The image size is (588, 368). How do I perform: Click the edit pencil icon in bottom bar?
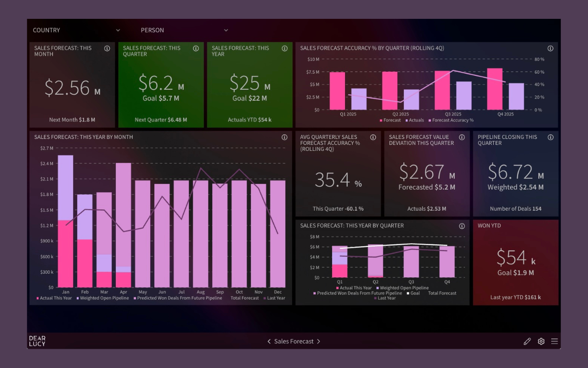(x=527, y=341)
